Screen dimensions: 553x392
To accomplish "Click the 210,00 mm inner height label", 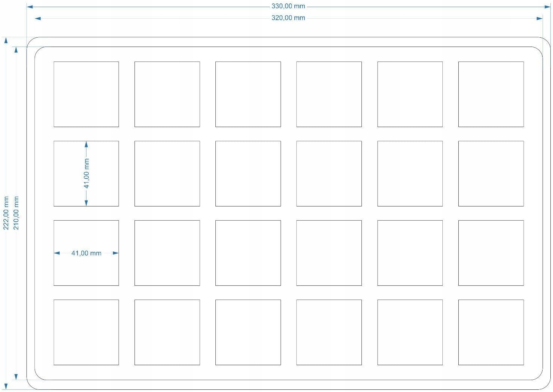I will (x=16, y=213).
